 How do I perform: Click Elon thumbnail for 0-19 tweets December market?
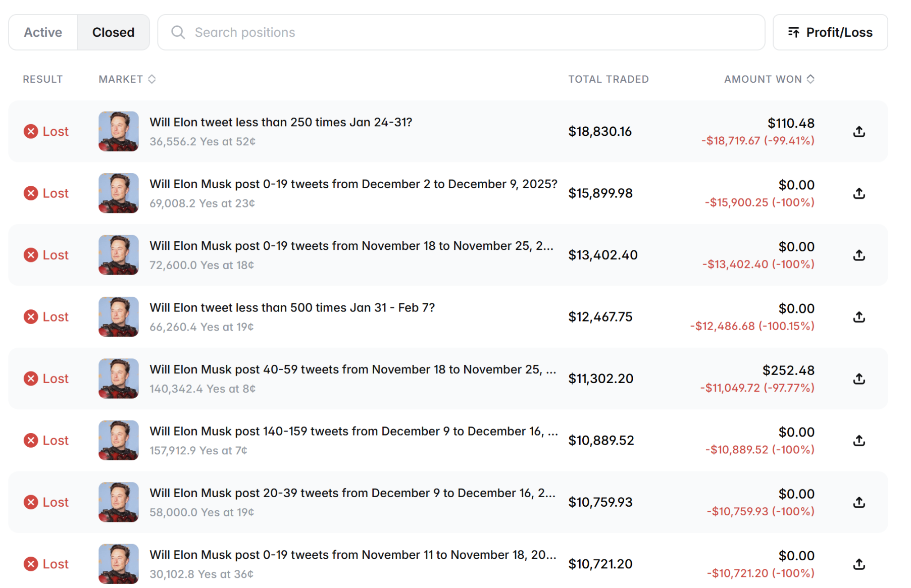119,193
